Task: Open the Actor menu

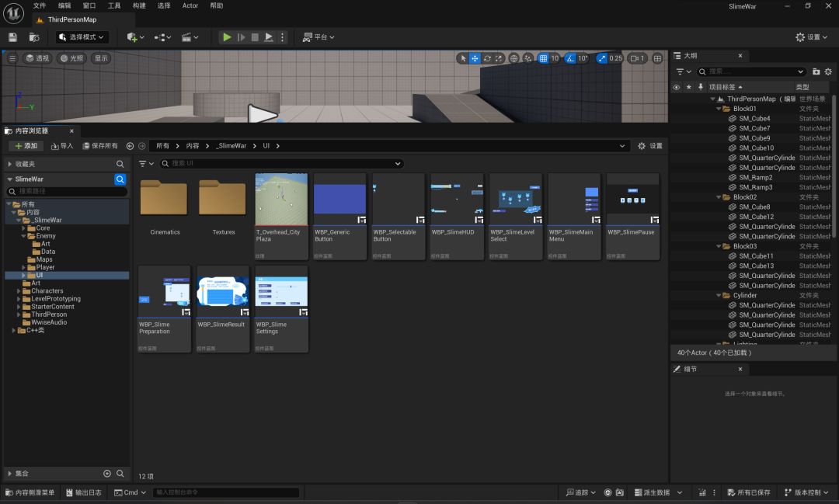Action: (190, 6)
